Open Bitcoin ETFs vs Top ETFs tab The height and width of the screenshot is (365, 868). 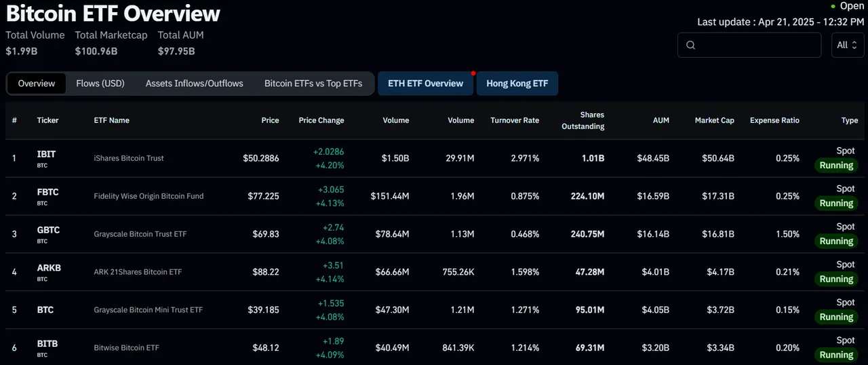(313, 83)
